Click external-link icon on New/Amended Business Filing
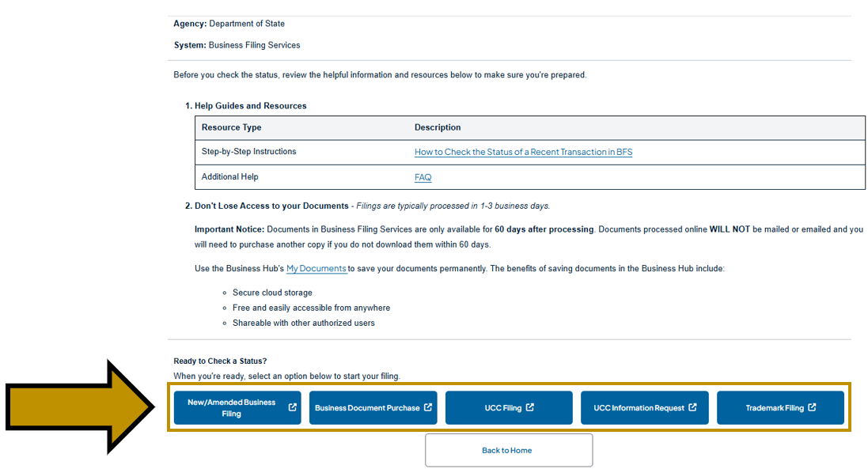The width and height of the screenshot is (868, 469). [x=291, y=407]
